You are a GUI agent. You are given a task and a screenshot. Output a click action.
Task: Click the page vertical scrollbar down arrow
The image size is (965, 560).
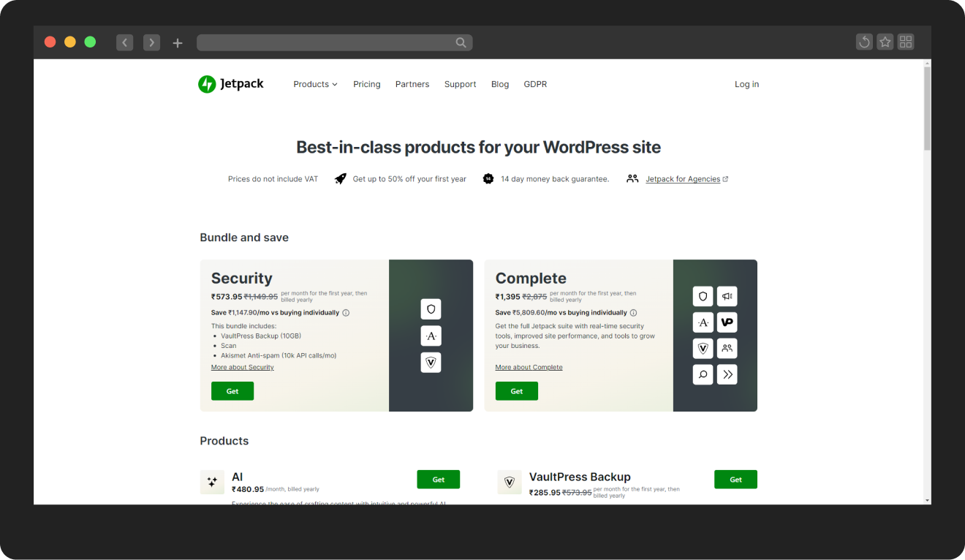tap(927, 500)
